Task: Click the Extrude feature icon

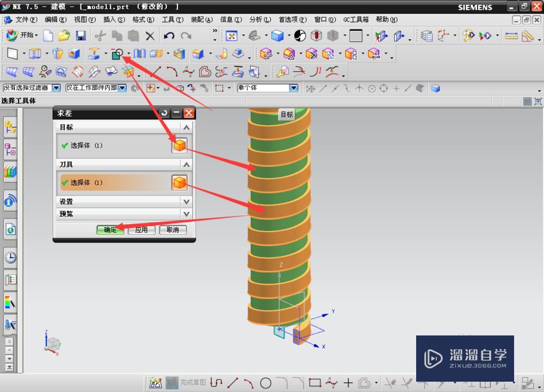Action: (x=35, y=53)
